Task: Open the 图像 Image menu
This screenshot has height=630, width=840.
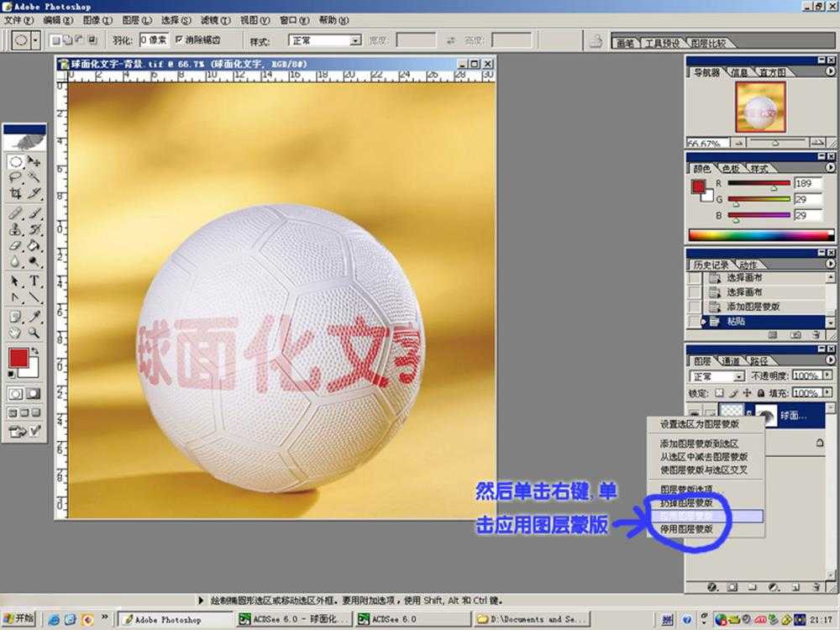Action: coord(97,20)
